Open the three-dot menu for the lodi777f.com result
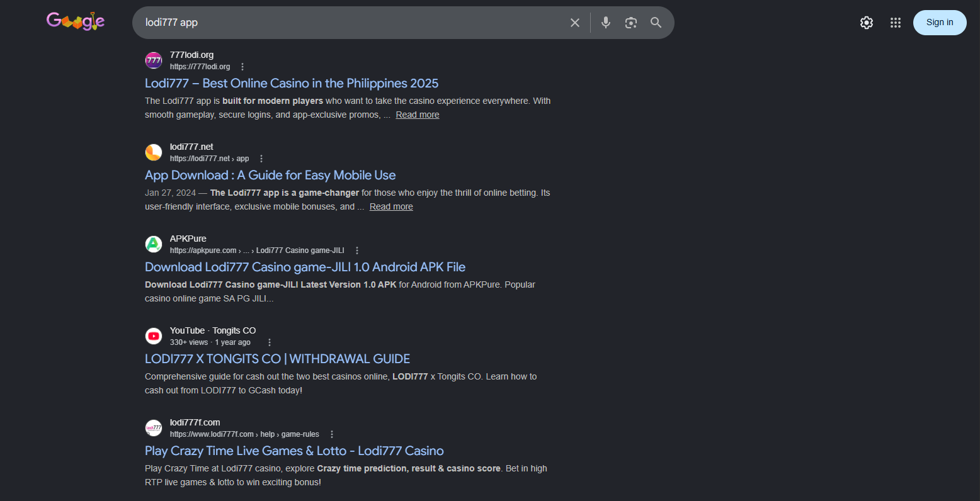 pyautogui.click(x=332, y=434)
